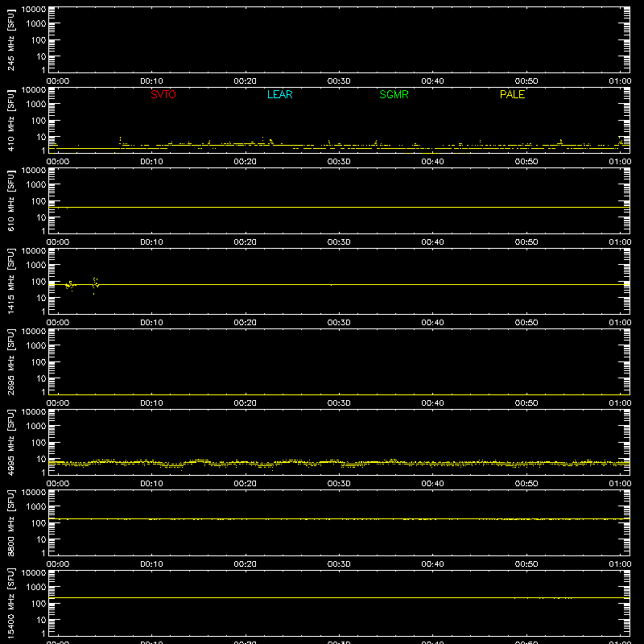Click the 00:40 tick label under 610 MHz plot
Screen dimensions: 644x644
(x=432, y=242)
